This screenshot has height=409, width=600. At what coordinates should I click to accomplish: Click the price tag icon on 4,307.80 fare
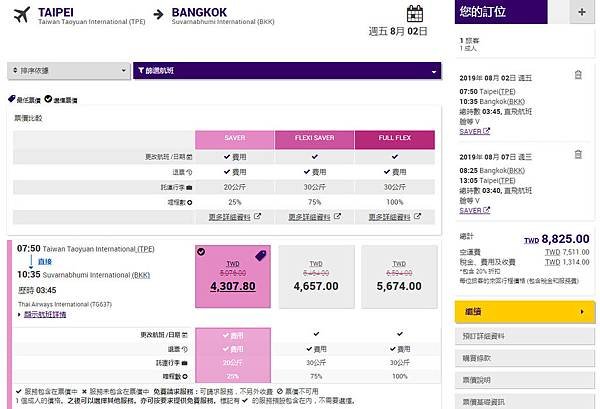(x=261, y=256)
